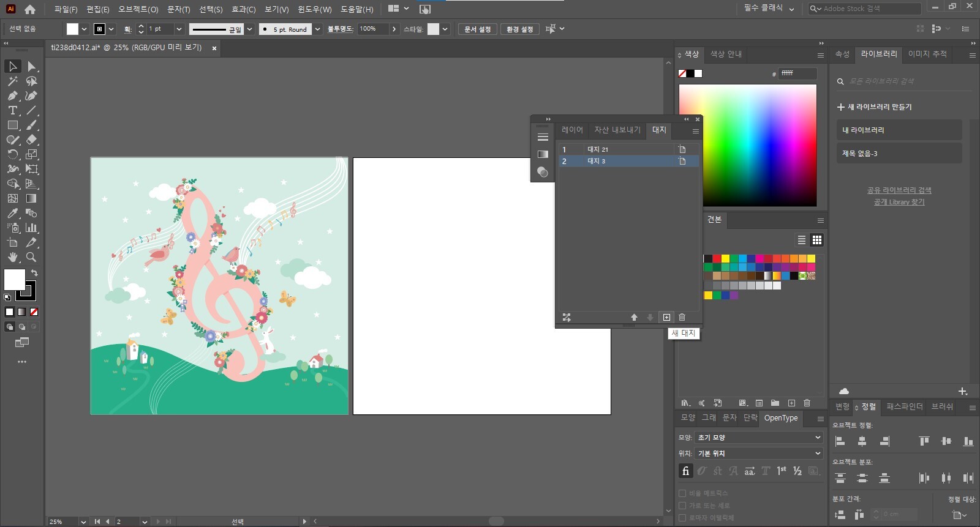
Task: Activate the Zoom magnifier tool
Action: tap(31, 257)
